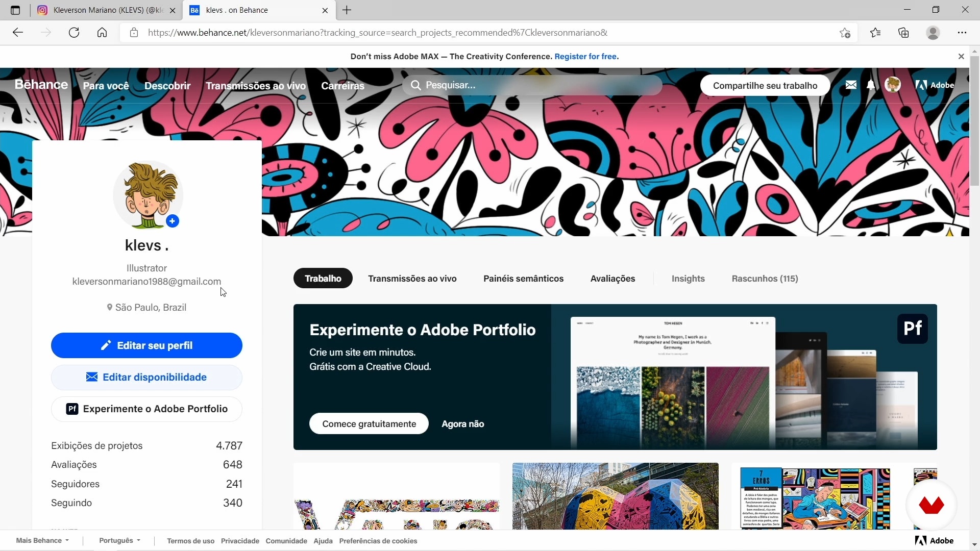Open Behance messages envelope icon
Image resolution: width=980 pixels, height=551 pixels.
pyautogui.click(x=851, y=85)
